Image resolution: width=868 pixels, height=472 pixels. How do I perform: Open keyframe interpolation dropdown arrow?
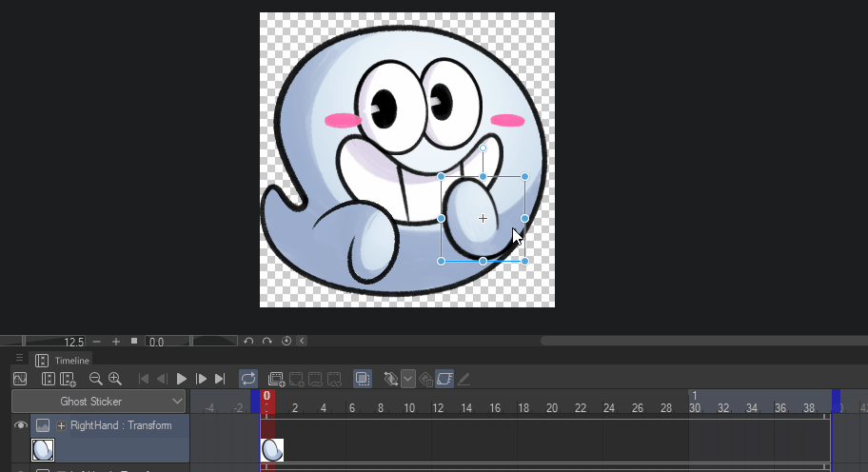pos(408,379)
